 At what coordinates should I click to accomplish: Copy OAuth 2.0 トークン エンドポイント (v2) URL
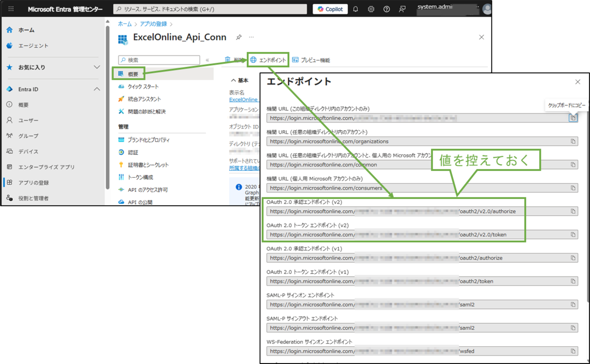[x=573, y=235]
